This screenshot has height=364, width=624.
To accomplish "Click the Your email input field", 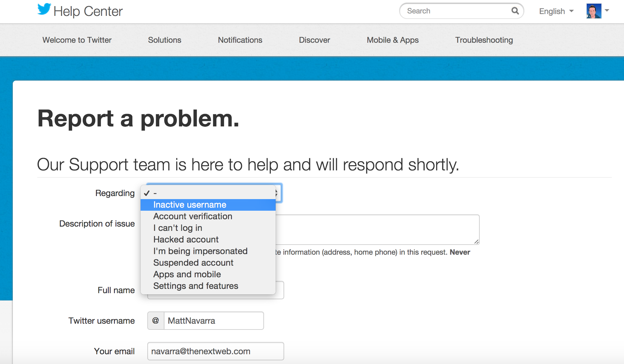I will [x=215, y=351].
